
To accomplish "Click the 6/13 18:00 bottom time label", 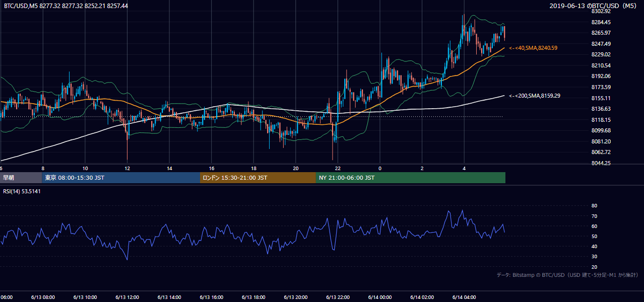I will (253, 297).
